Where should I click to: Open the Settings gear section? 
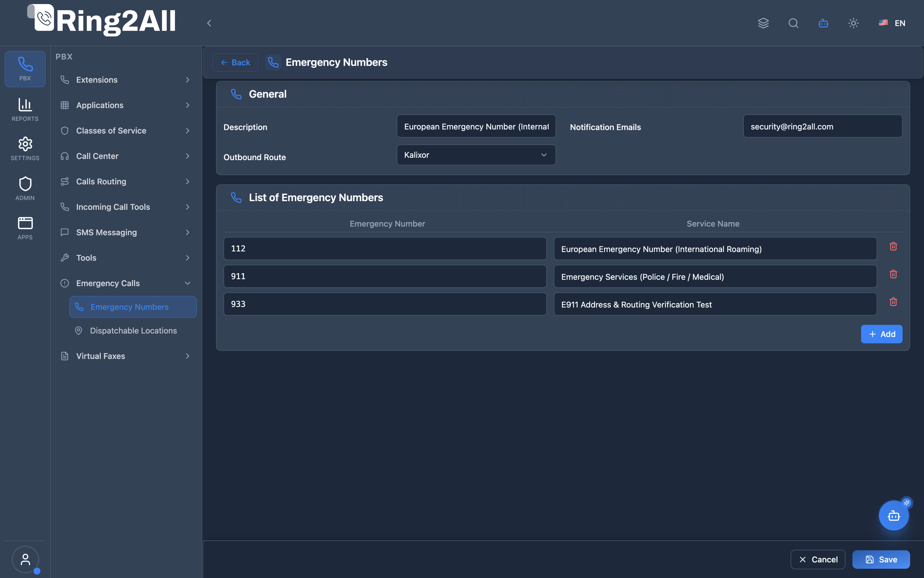click(25, 149)
